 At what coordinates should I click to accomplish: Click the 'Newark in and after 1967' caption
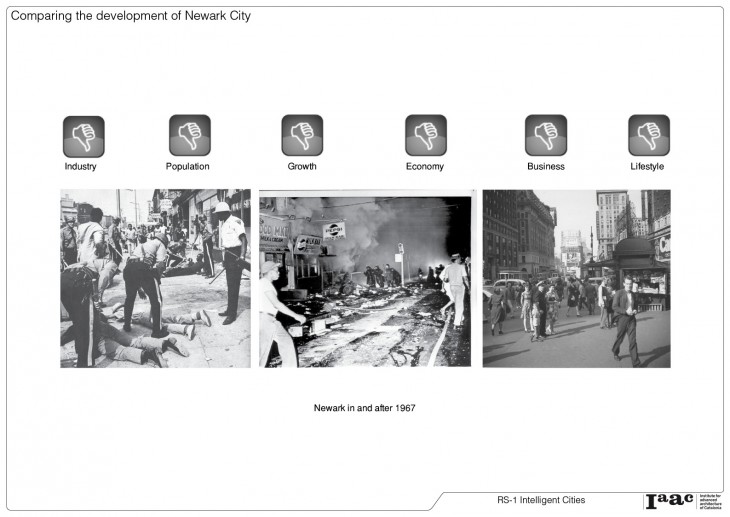point(365,409)
